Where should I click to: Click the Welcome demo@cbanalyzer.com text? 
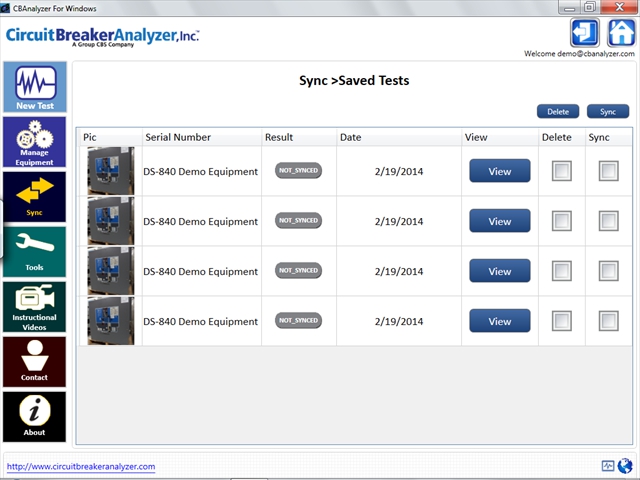579,54
